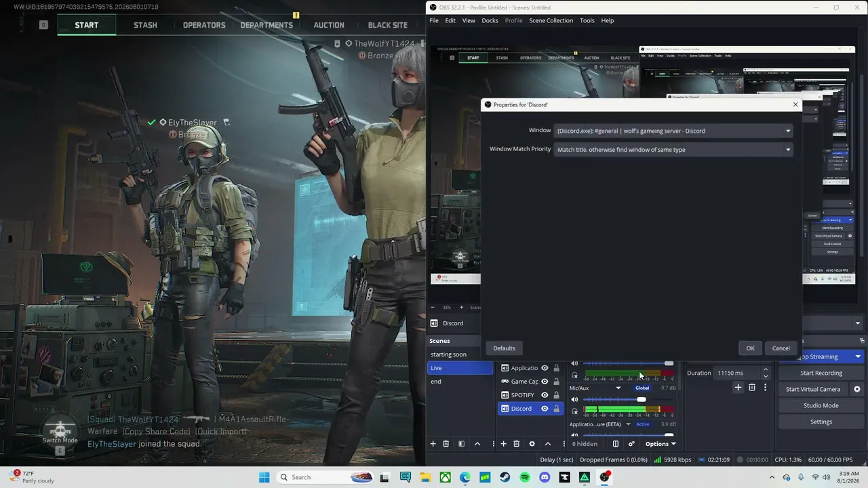Delete the selected source with trash icon
The width and height of the screenshot is (868, 488).
point(516,444)
